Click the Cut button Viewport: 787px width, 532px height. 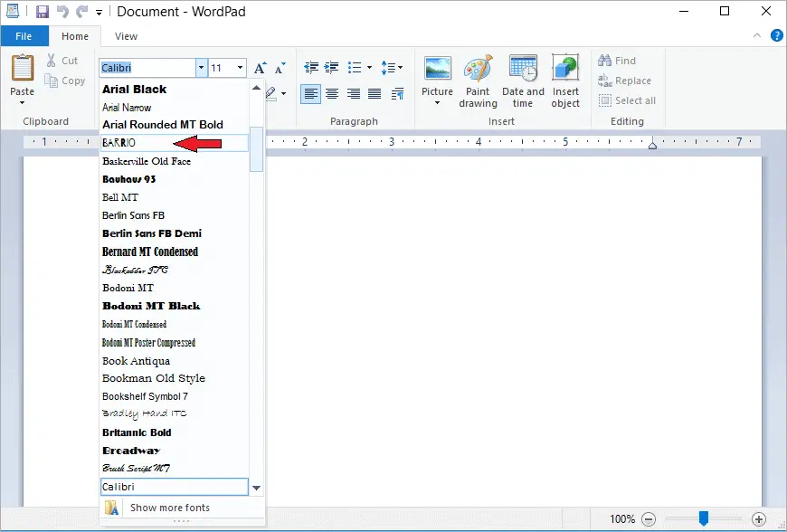coord(62,61)
